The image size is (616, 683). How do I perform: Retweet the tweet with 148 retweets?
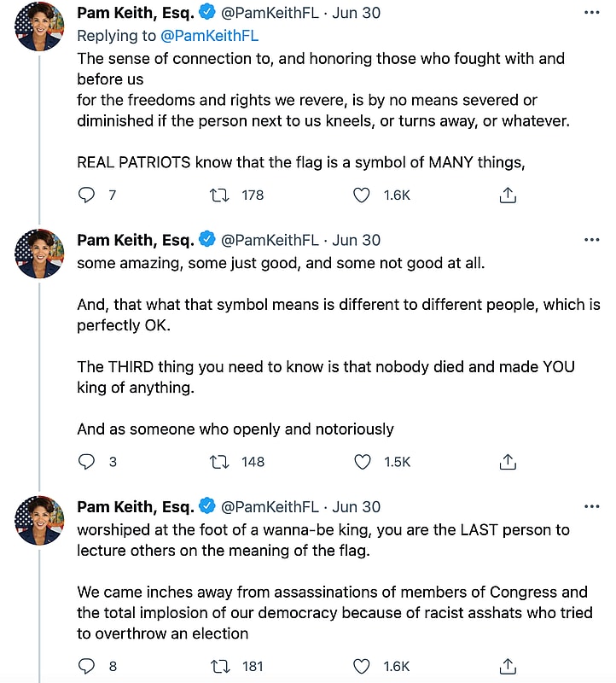(219, 462)
